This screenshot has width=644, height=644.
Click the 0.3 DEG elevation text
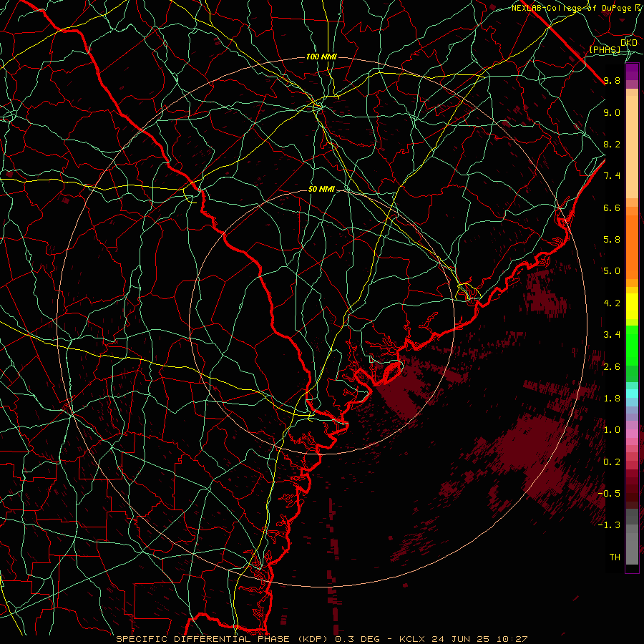(356, 639)
